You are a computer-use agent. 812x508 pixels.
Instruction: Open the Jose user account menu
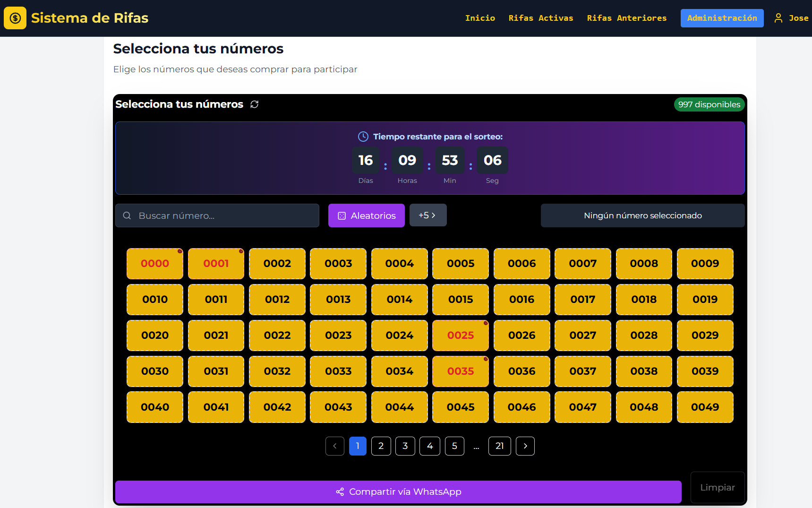tap(798, 18)
